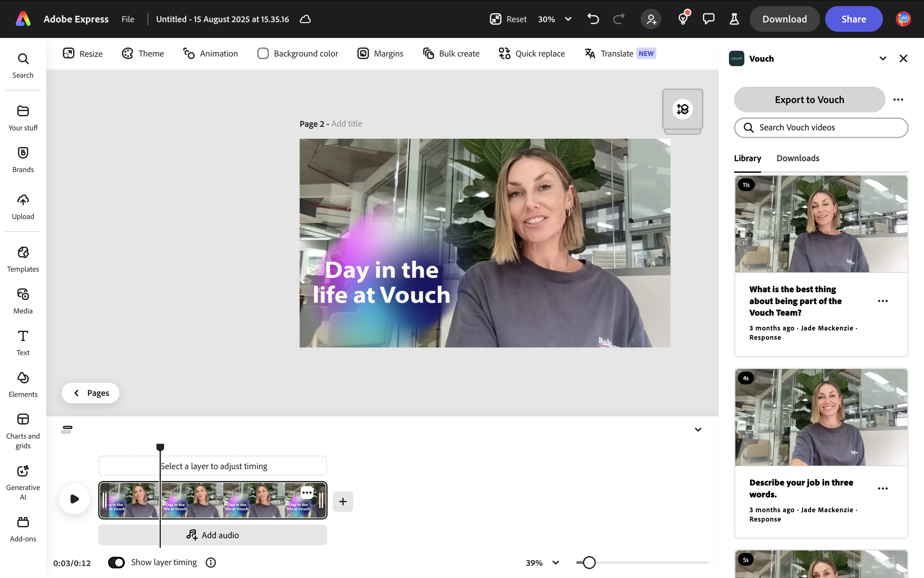Close the Vouch panel

click(x=903, y=58)
